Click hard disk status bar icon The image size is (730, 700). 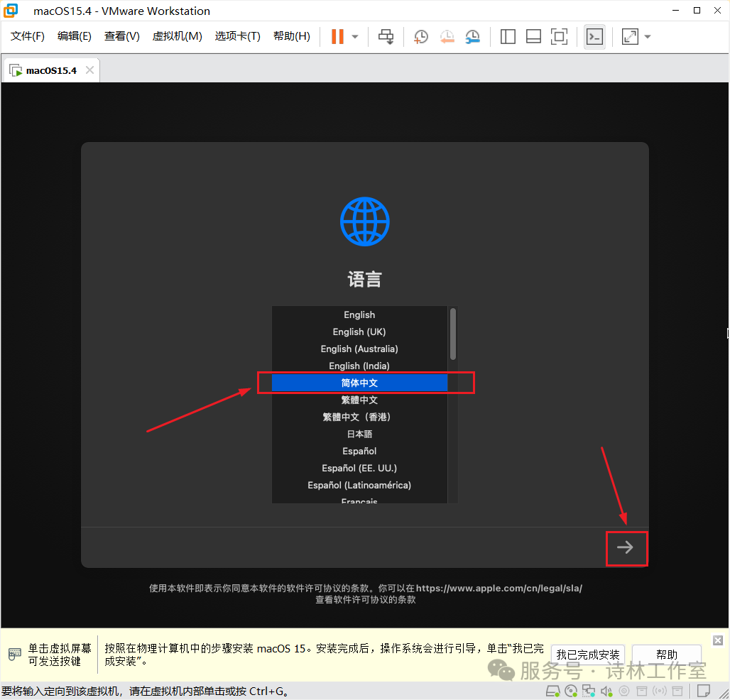pos(553,691)
